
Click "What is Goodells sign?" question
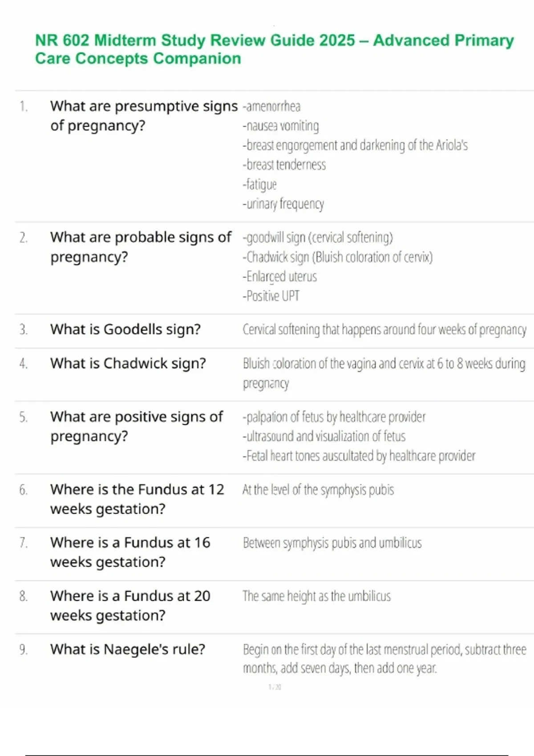[x=125, y=330]
